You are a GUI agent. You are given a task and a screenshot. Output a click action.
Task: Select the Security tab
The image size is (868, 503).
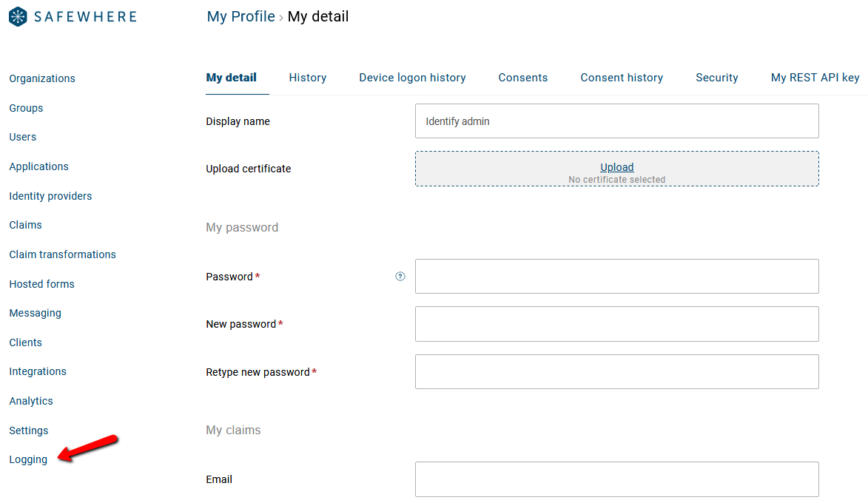pyautogui.click(x=716, y=78)
